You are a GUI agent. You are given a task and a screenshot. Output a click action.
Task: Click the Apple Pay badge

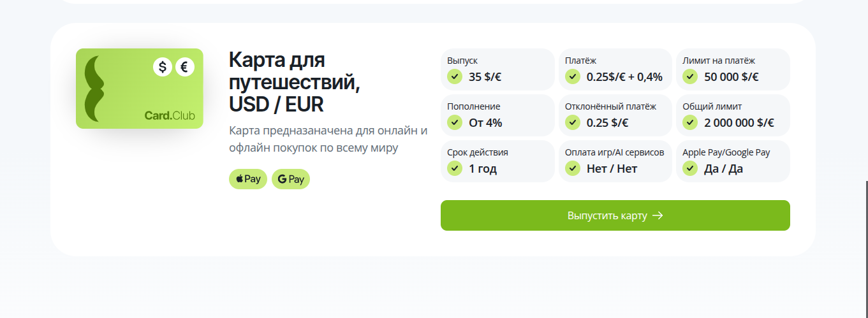tap(248, 179)
